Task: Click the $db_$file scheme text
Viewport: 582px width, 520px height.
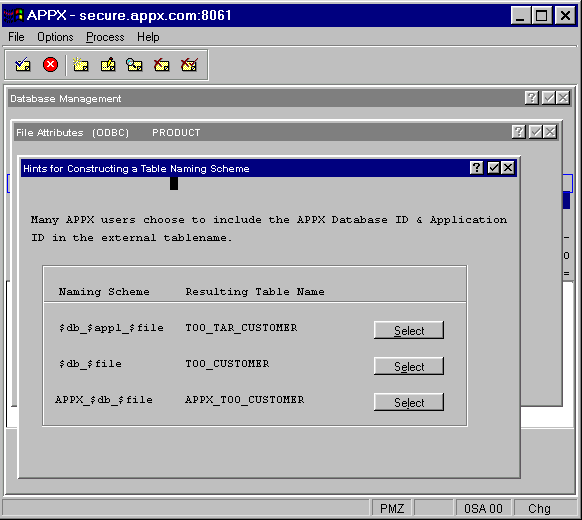Action: pyautogui.click(x=90, y=364)
